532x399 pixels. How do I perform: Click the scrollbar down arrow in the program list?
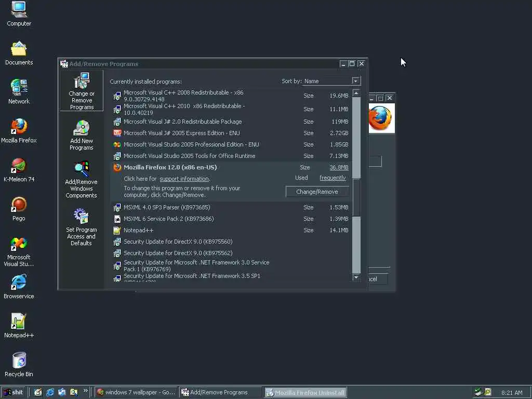[x=356, y=277]
